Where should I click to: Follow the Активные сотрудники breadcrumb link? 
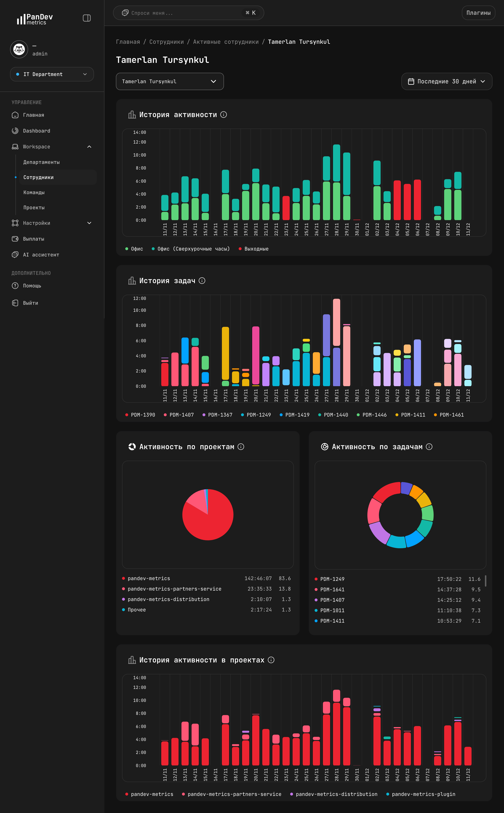click(226, 42)
